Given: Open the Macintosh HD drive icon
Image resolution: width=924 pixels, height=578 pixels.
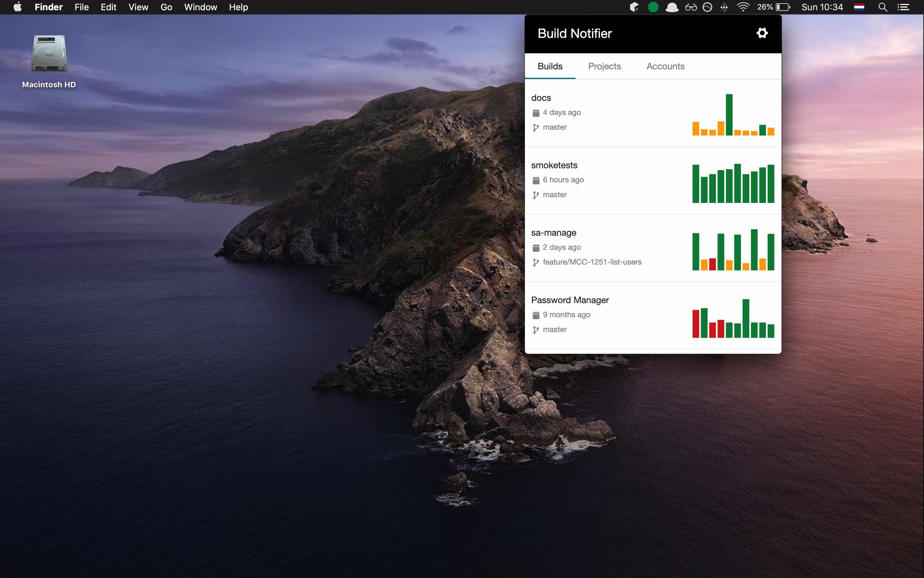Looking at the screenshot, I should pyautogui.click(x=49, y=54).
